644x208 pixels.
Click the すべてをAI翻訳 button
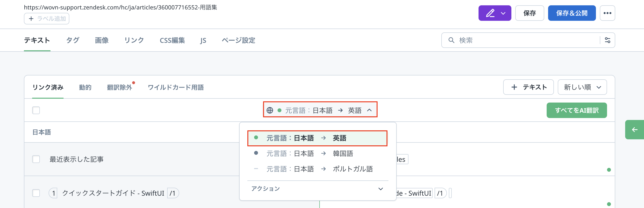pyautogui.click(x=576, y=110)
